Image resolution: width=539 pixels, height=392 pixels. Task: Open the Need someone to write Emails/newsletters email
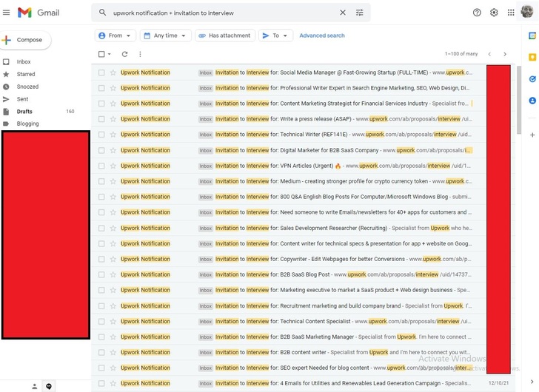tap(289, 212)
